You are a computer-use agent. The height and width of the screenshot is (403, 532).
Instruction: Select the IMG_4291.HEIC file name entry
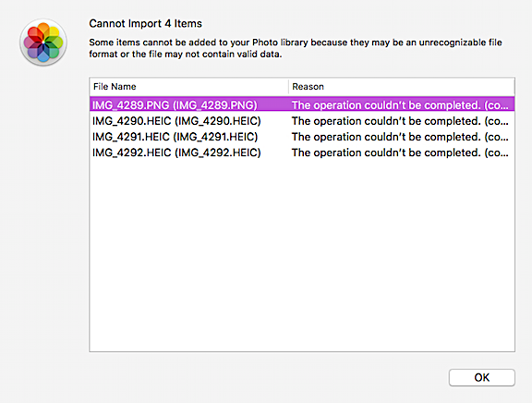coord(175,137)
